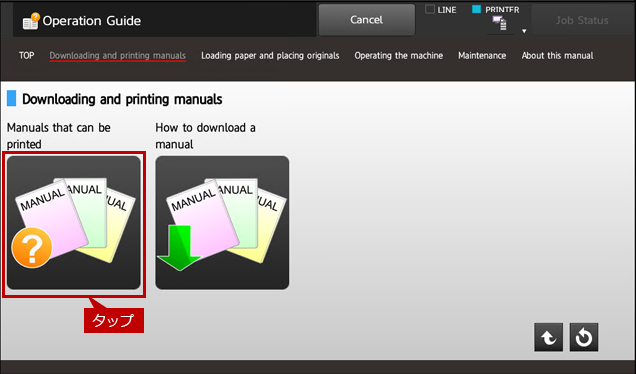Click the circular reload arrow icon
Viewport: 636px width, 374px height.
[584, 337]
